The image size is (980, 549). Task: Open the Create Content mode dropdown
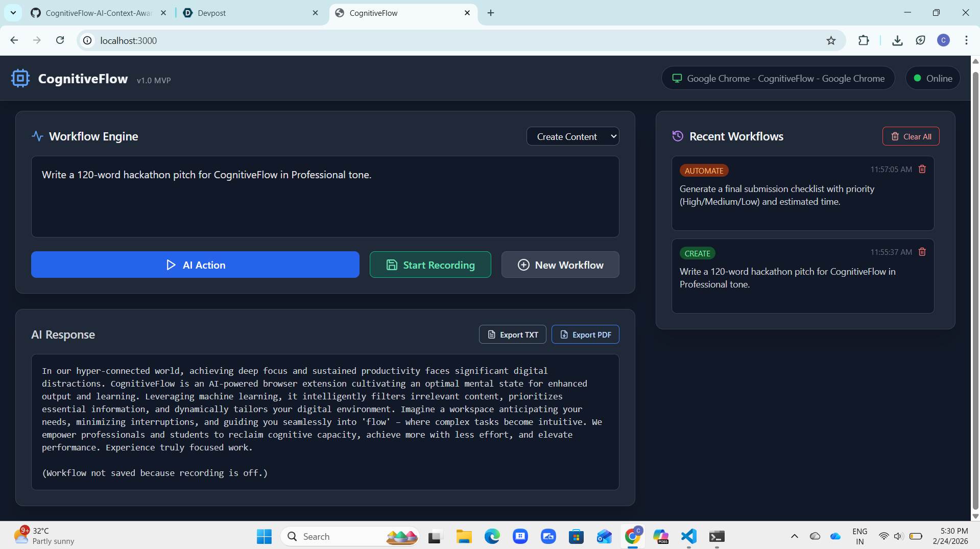click(572, 136)
